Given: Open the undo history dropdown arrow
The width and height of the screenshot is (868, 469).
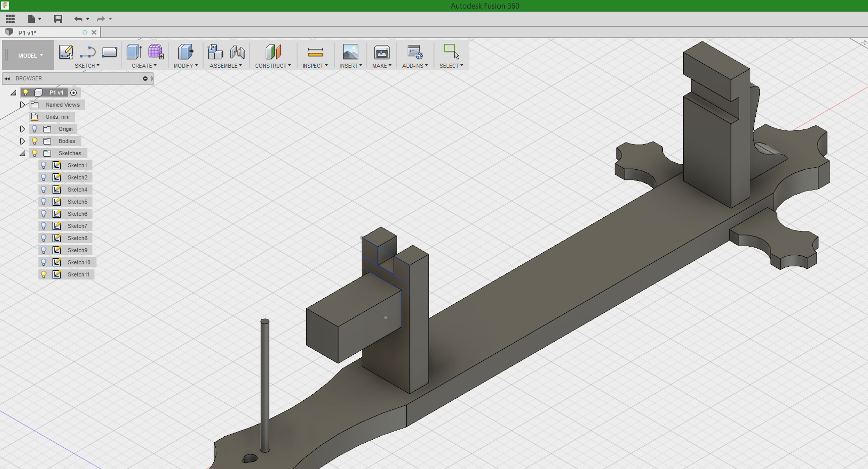Looking at the screenshot, I should [x=88, y=19].
